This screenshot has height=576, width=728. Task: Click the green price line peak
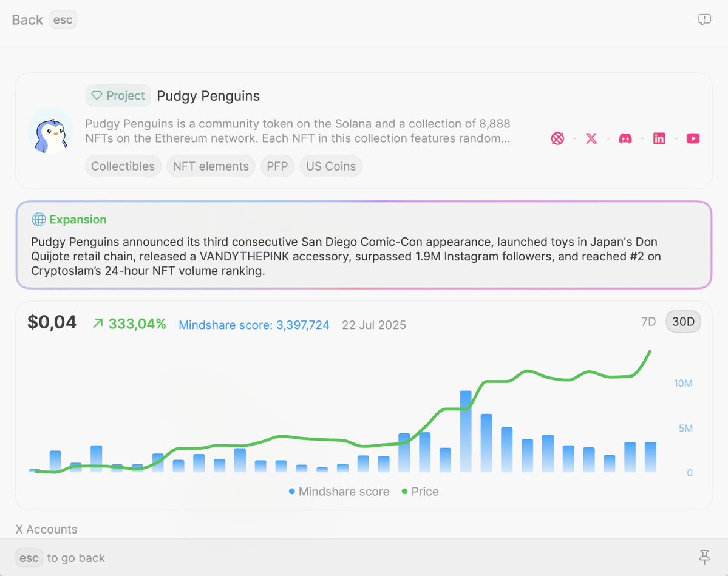(x=650, y=352)
